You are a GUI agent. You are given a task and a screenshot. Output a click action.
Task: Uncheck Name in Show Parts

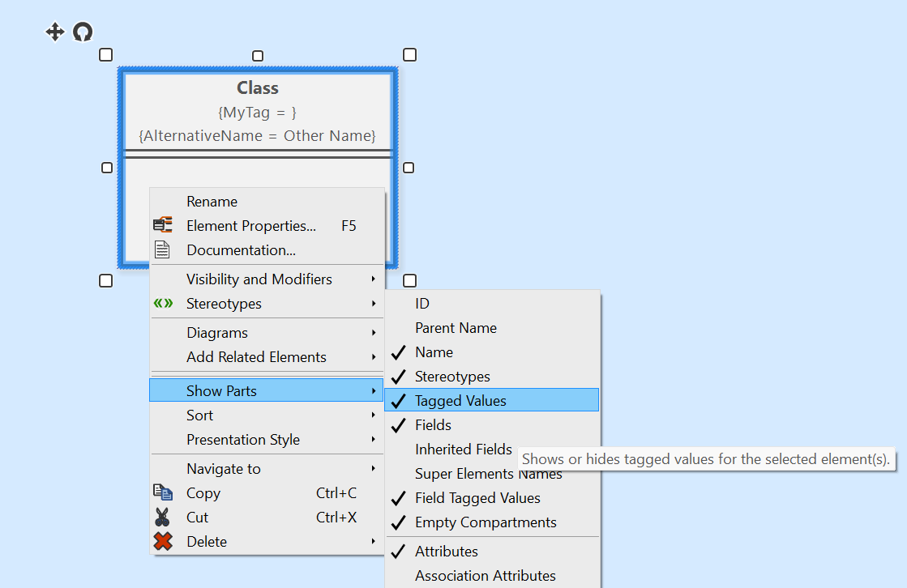492,352
